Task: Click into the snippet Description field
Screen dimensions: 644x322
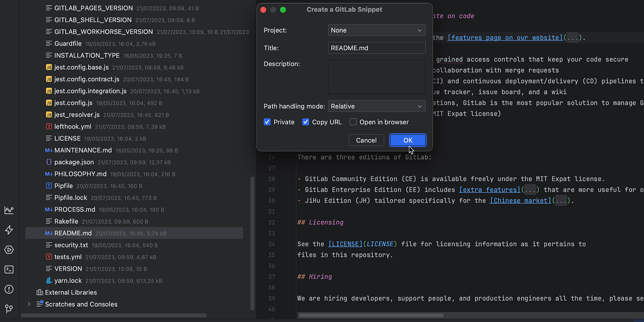Action: tap(376, 77)
